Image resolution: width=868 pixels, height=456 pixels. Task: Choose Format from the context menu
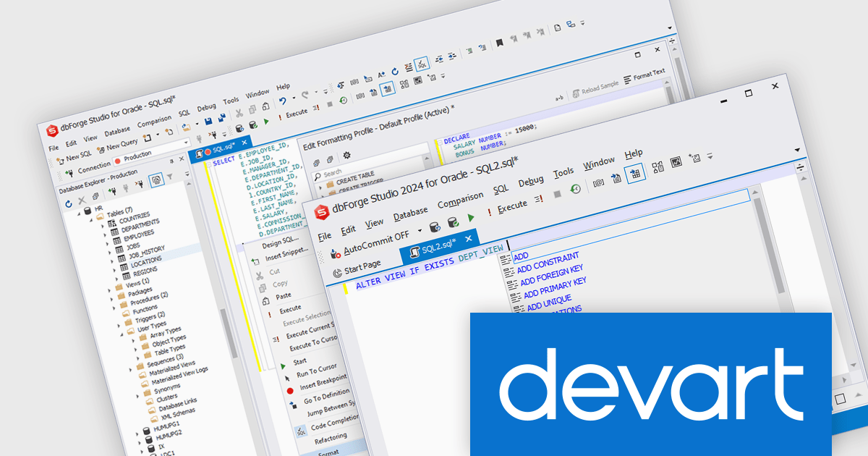click(x=328, y=452)
